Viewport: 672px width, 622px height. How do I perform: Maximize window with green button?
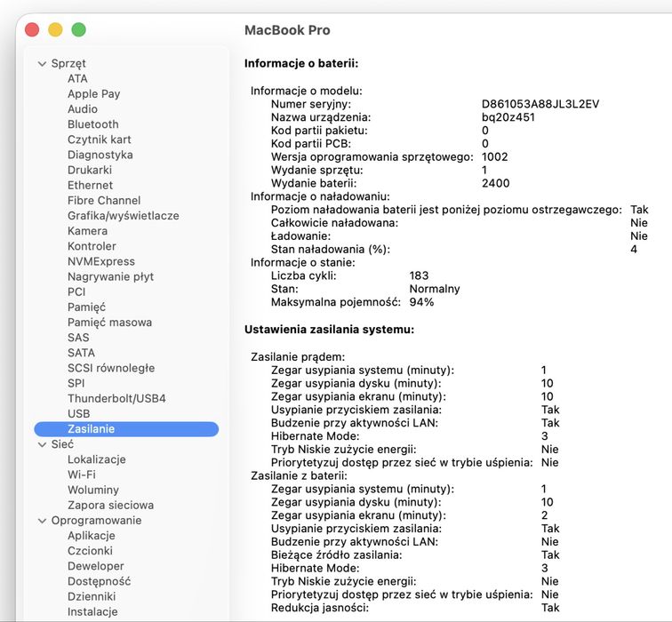tap(78, 30)
